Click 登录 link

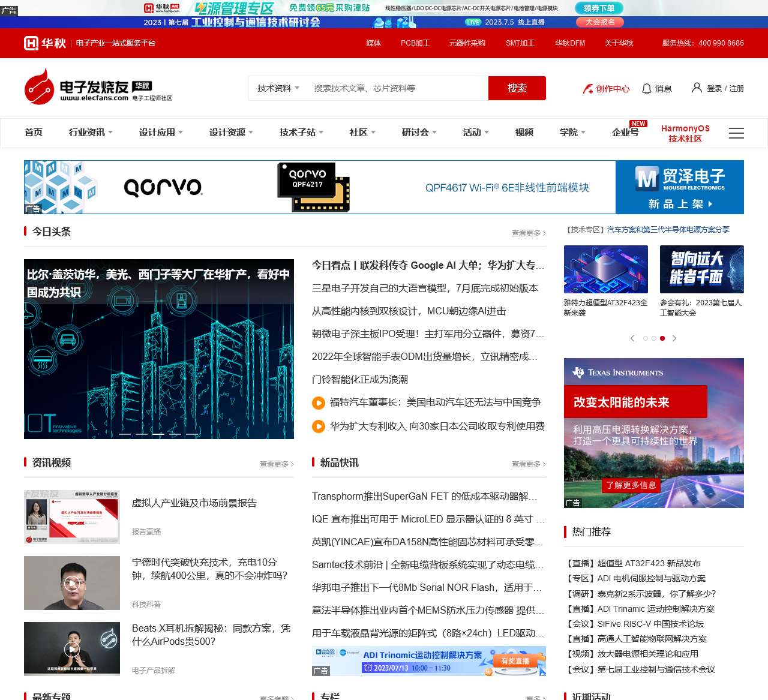(x=714, y=89)
